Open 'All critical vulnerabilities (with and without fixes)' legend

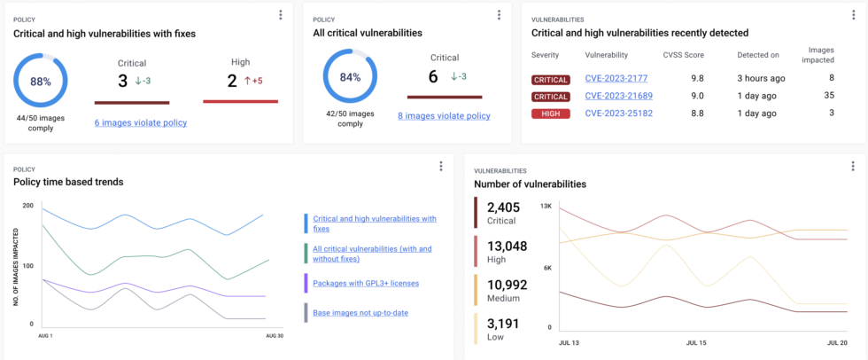372,253
